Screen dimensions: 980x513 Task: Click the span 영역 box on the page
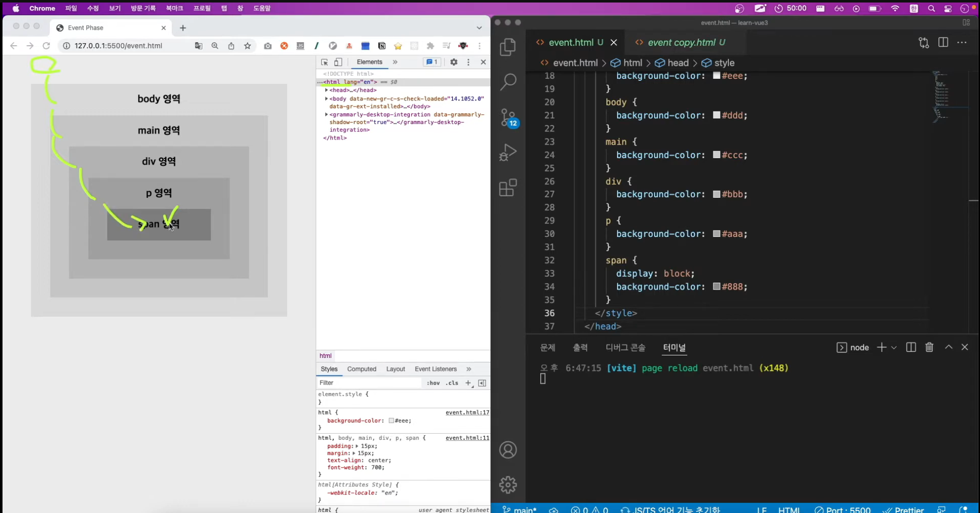tap(159, 224)
